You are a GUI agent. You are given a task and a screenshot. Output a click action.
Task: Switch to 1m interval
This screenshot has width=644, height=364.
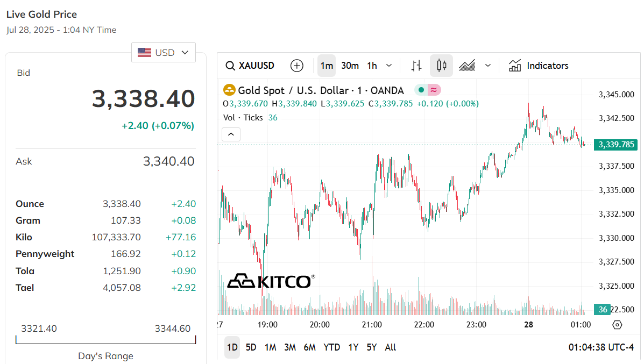click(x=327, y=66)
